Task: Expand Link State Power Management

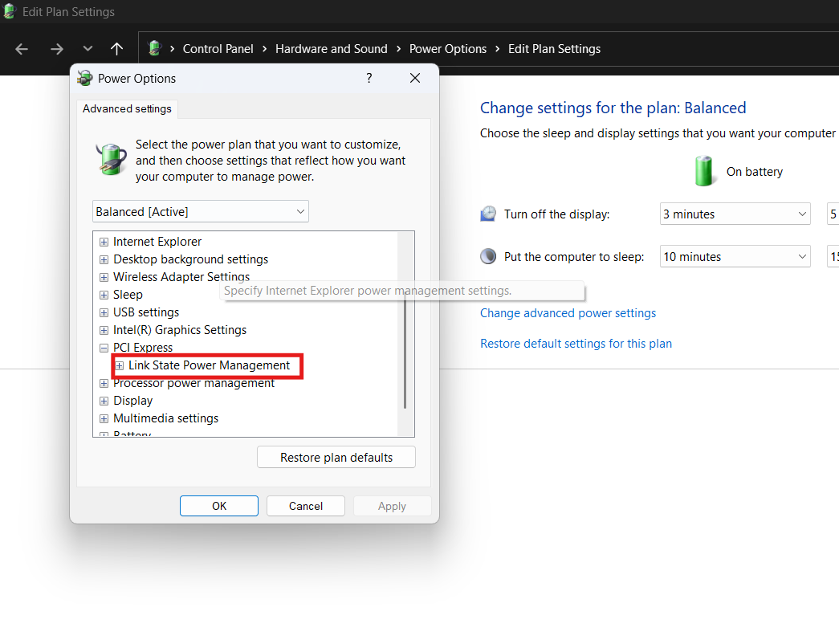Action: pos(120,365)
